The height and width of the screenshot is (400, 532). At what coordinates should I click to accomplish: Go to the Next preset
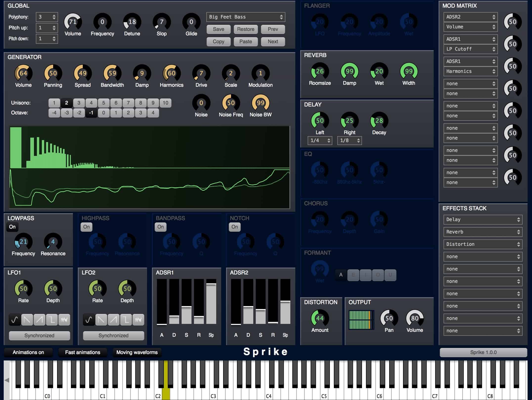[273, 42]
